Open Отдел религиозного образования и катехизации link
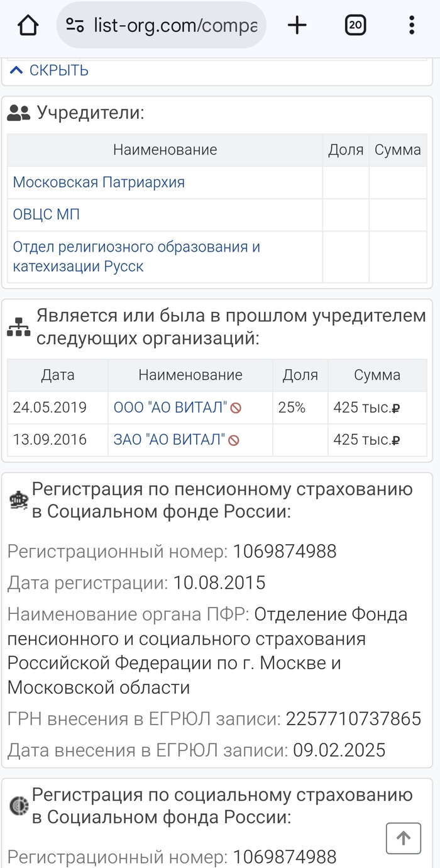This screenshot has height=868, width=440. pyautogui.click(x=136, y=256)
